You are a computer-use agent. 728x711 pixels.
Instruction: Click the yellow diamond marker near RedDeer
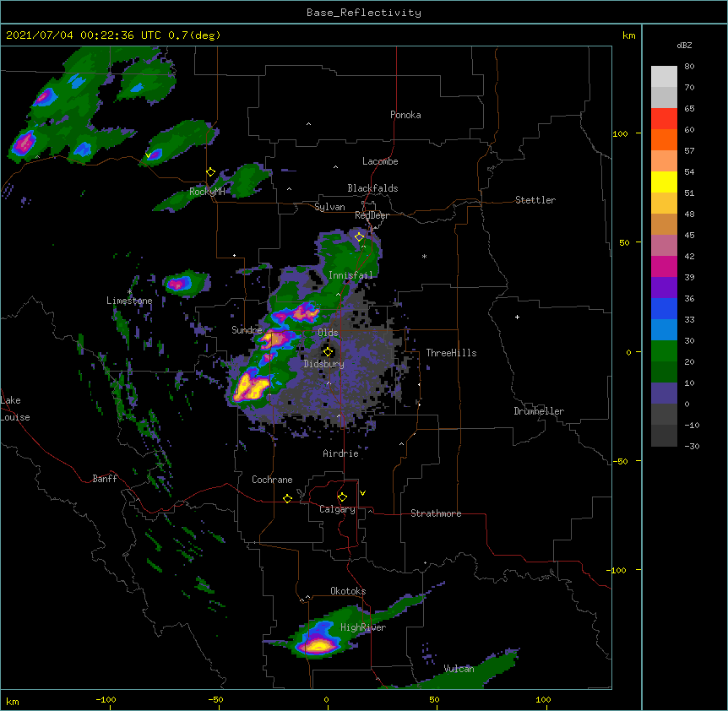coord(359,236)
